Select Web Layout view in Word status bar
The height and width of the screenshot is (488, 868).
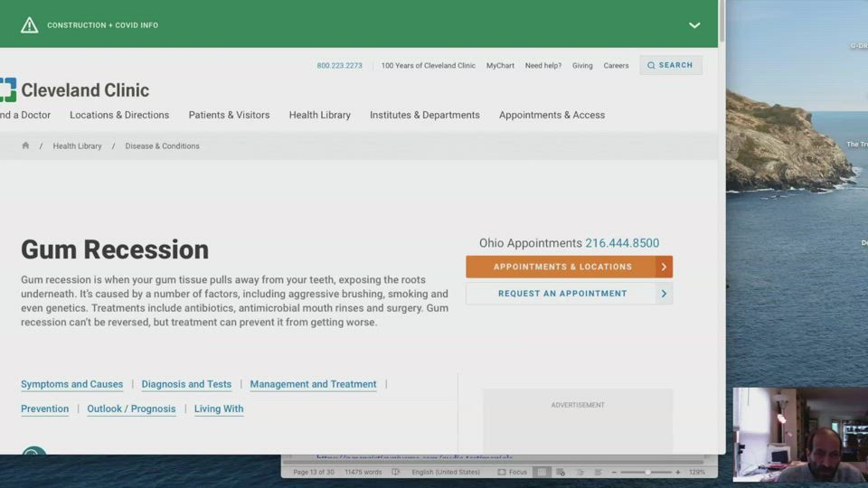tap(561, 472)
